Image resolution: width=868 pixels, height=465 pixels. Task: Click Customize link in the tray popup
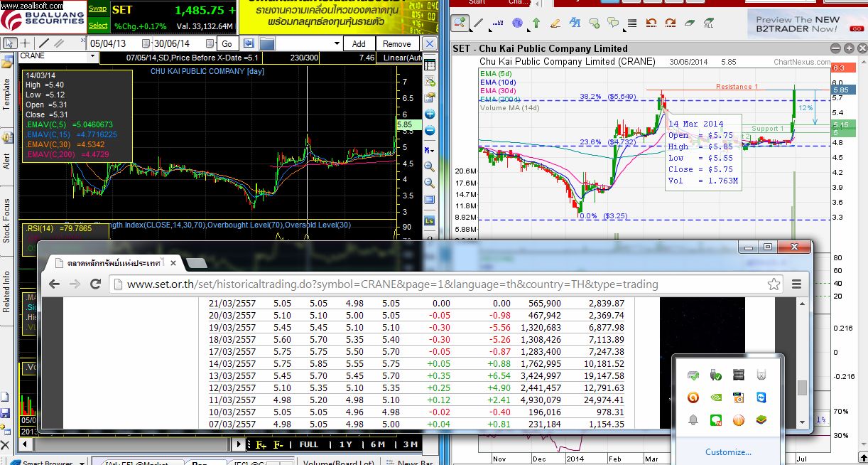[728, 451]
